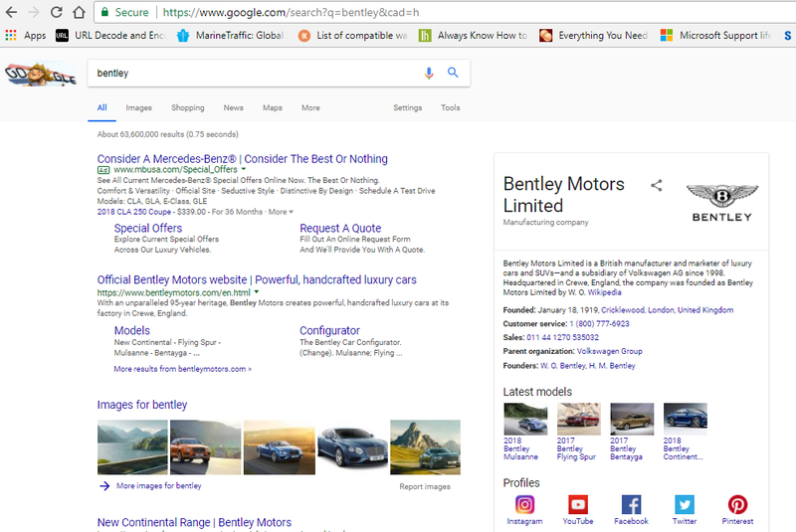
Task: Expand More options in the Mercedes ad
Action: click(281, 212)
